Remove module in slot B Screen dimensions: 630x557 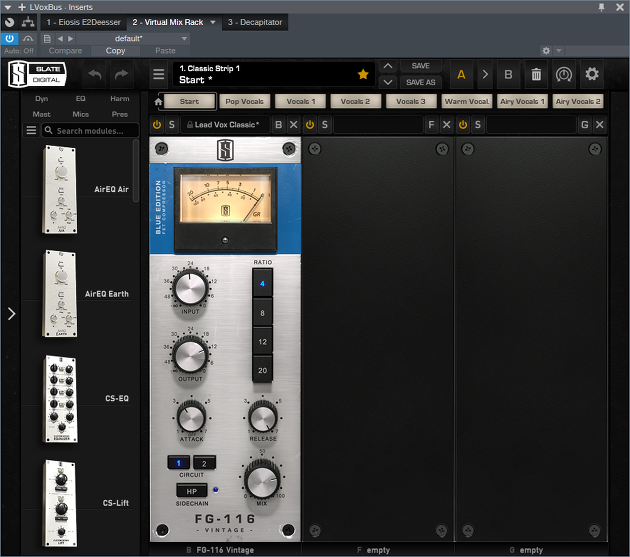tap(294, 125)
